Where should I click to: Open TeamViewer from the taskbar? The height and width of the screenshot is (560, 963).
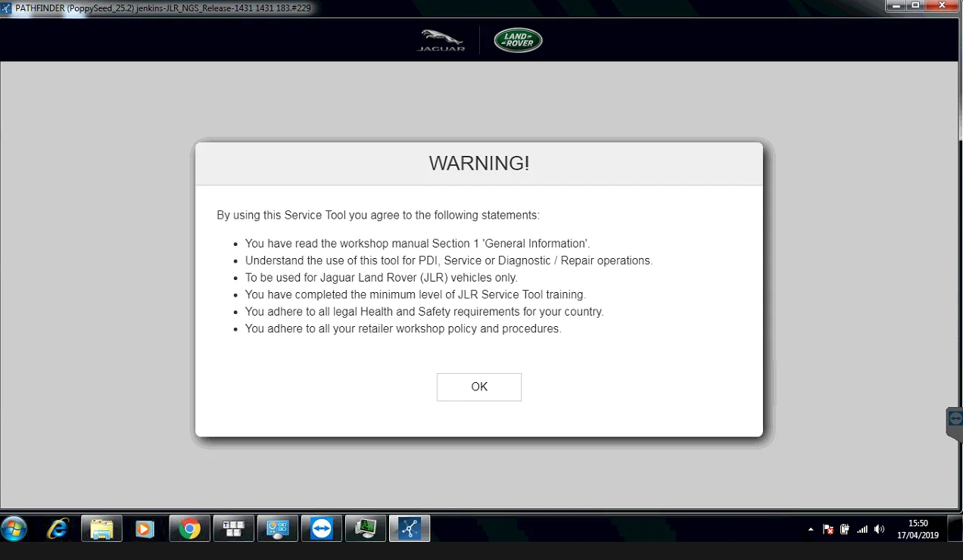pos(322,528)
